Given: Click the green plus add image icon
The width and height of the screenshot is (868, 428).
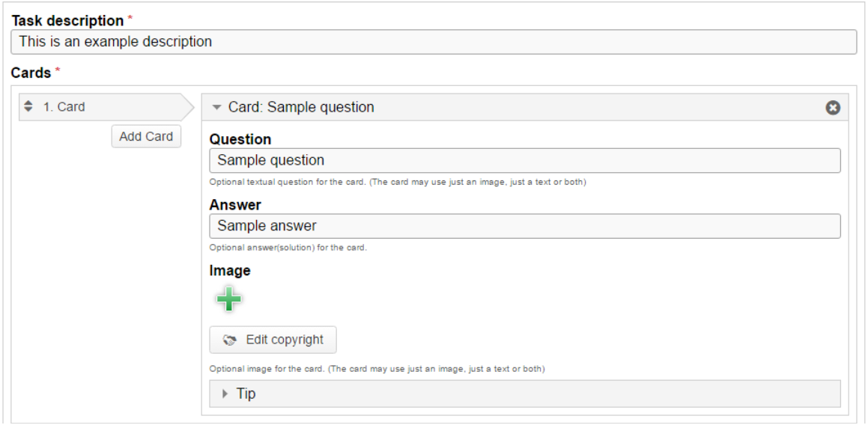Looking at the screenshot, I should coord(228,299).
